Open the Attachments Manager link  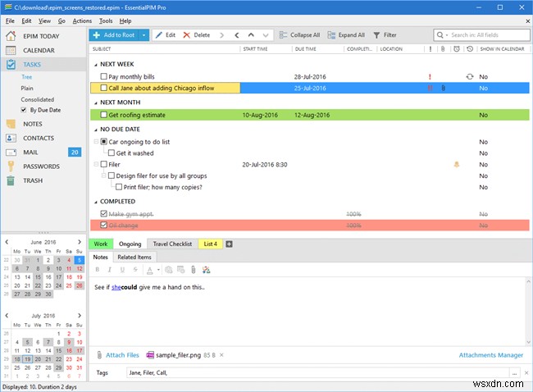pyautogui.click(x=491, y=355)
